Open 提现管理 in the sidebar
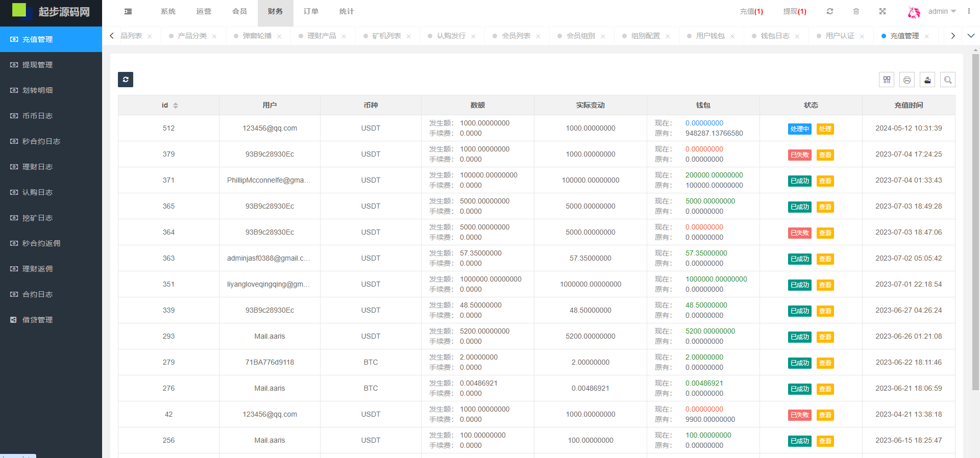Screen dimensions: 980x458 38,65
